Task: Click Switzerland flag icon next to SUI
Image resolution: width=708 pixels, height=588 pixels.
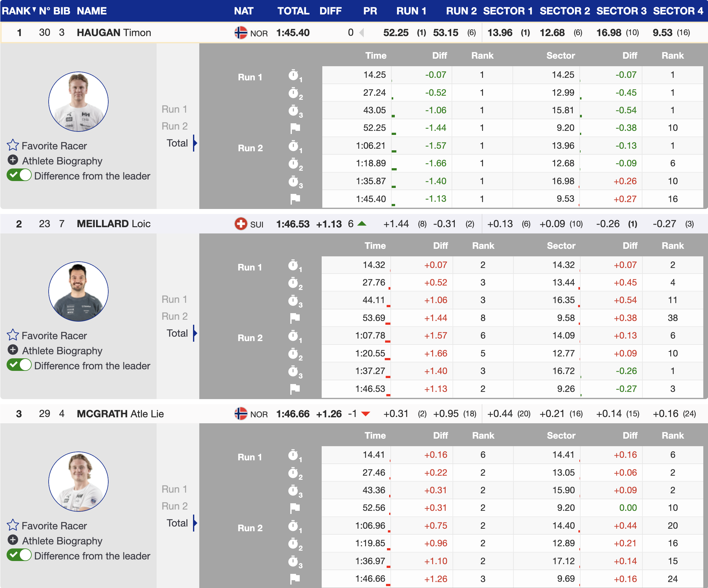Action: click(x=241, y=224)
